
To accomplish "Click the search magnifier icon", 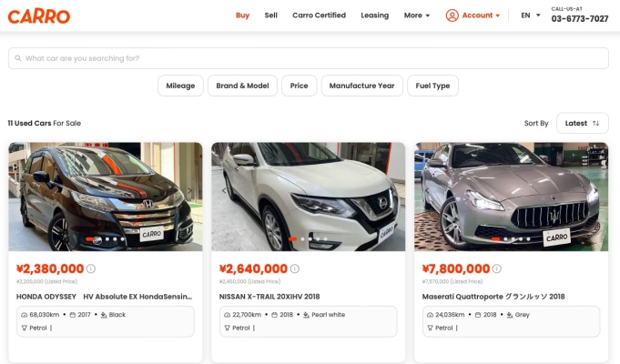I will pos(18,58).
